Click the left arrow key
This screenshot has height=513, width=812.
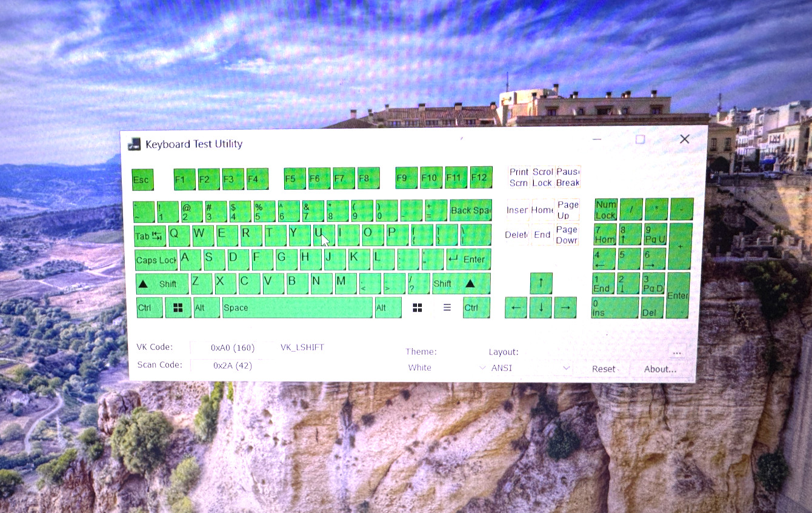516,307
